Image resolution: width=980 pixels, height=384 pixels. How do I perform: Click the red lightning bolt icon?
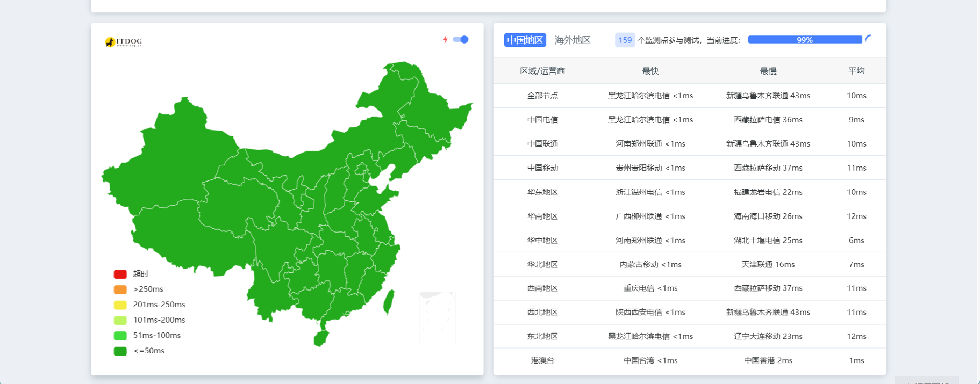pyautogui.click(x=445, y=39)
